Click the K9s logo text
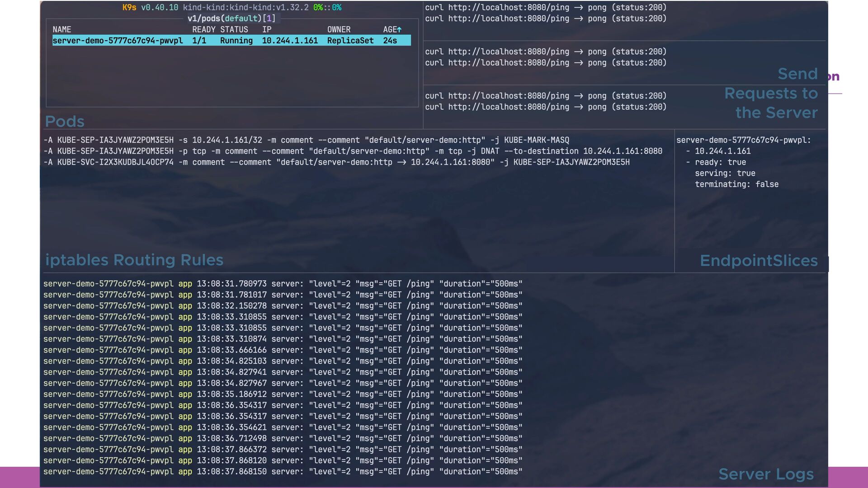Image resolution: width=868 pixels, height=488 pixels. pos(129,8)
